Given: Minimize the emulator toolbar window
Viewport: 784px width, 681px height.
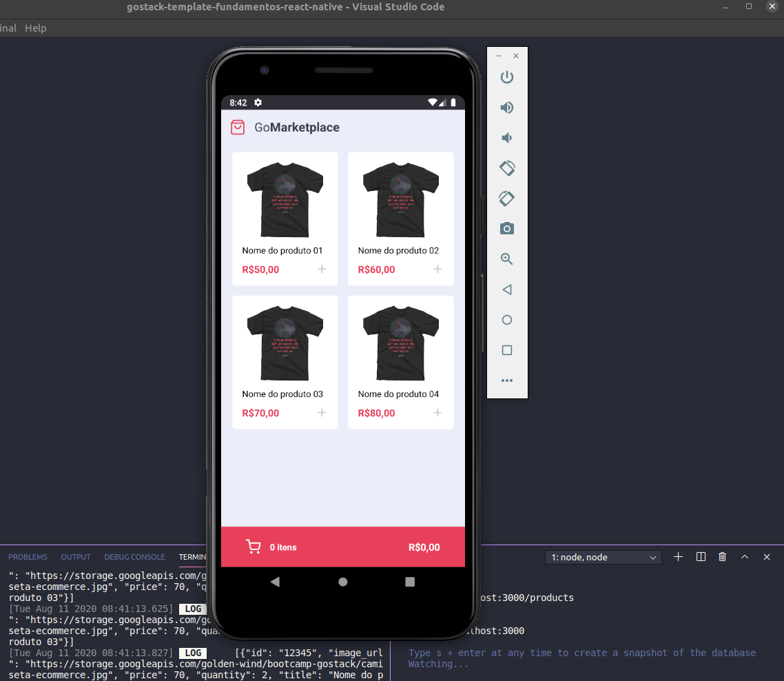Looking at the screenshot, I should (499, 56).
